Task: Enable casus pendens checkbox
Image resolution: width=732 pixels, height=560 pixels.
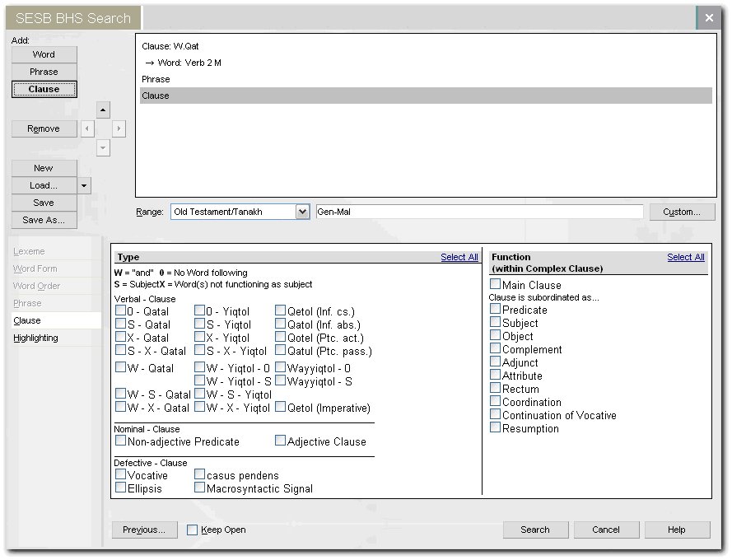Action: (x=200, y=474)
